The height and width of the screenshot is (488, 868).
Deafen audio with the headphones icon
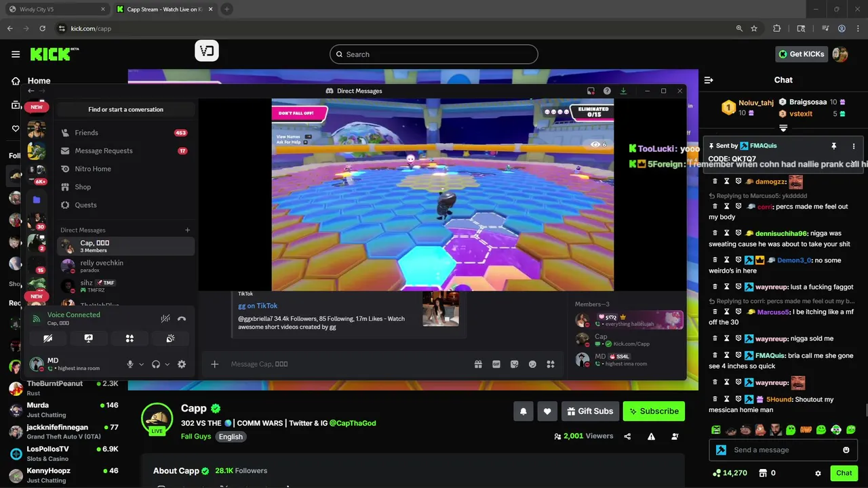156,364
